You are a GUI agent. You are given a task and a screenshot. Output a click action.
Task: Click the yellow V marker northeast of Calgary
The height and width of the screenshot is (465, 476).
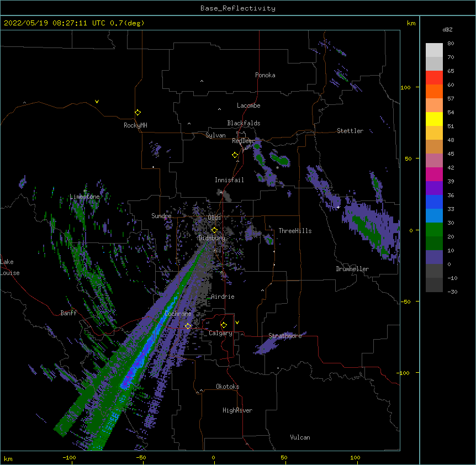(x=237, y=323)
